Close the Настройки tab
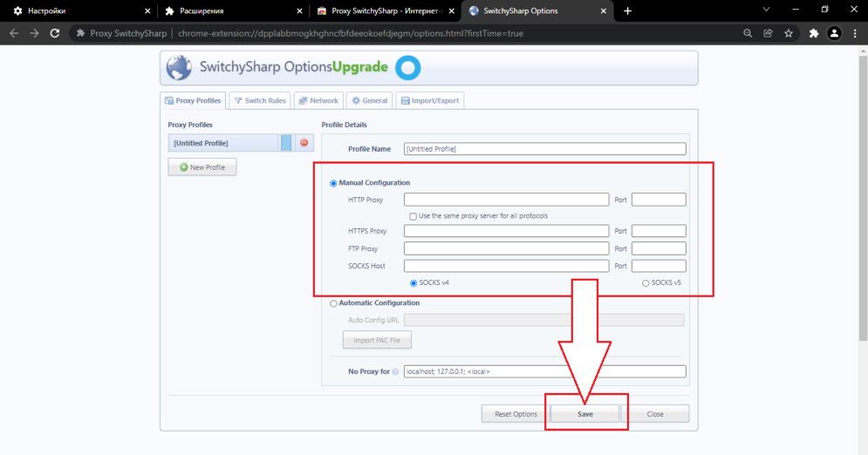This screenshot has width=868, height=455. [x=147, y=11]
